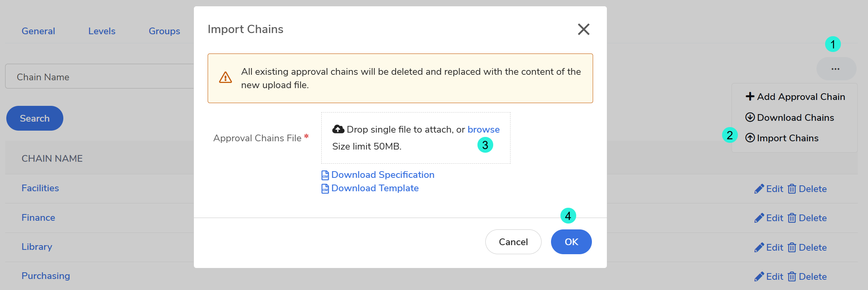Click the warning triangle icon in alert
Image resolution: width=868 pixels, height=290 pixels.
click(225, 78)
